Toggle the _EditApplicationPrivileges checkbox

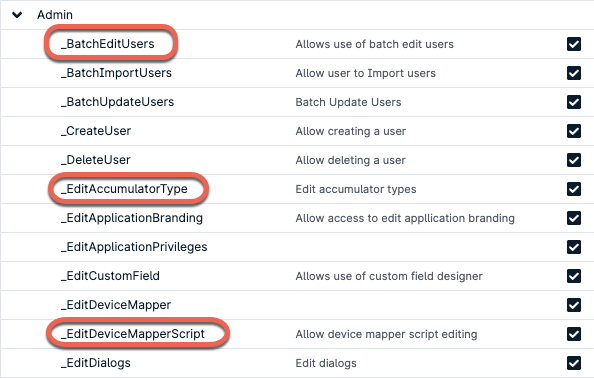[574, 247]
